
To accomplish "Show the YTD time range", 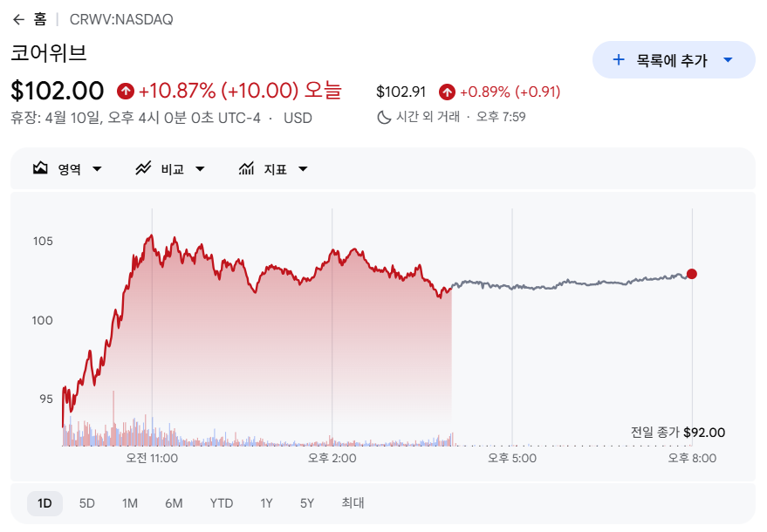I will coord(222,503).
